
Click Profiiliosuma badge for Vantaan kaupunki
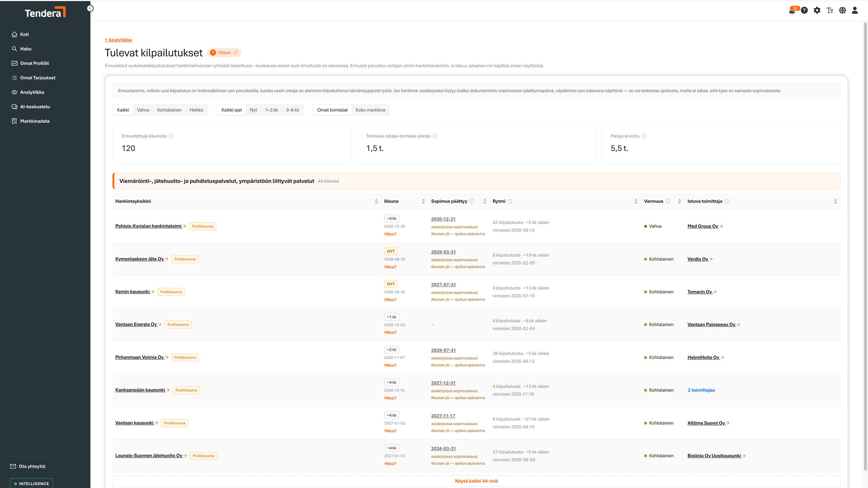click(x=175, y=423)
